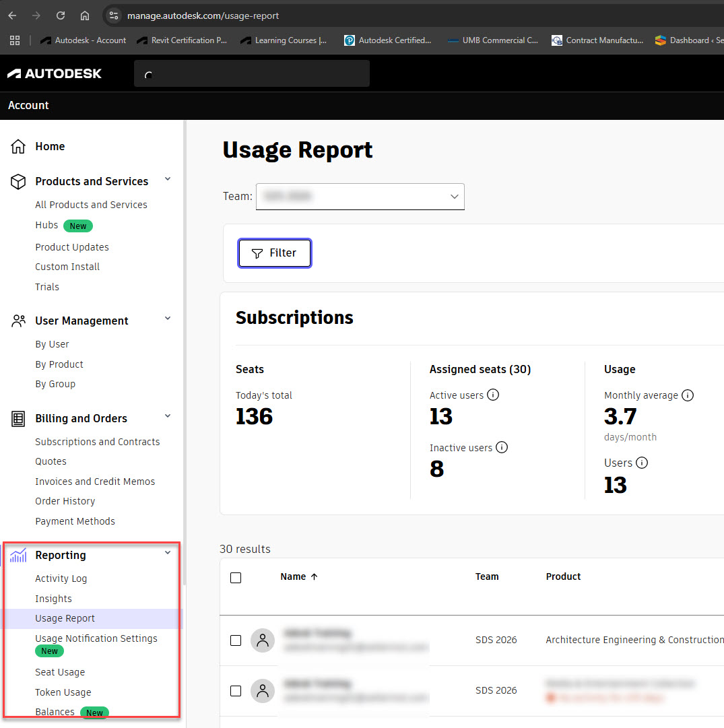724x728 pixels.
Task: Click the User Management people icon
Action: pyautogui.click(x=18, y=321)
